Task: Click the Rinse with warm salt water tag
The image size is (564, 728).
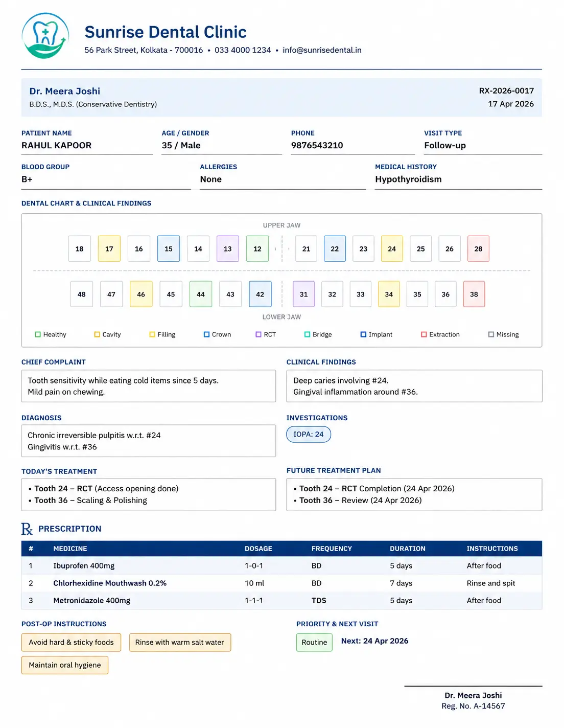Action: 180,642
